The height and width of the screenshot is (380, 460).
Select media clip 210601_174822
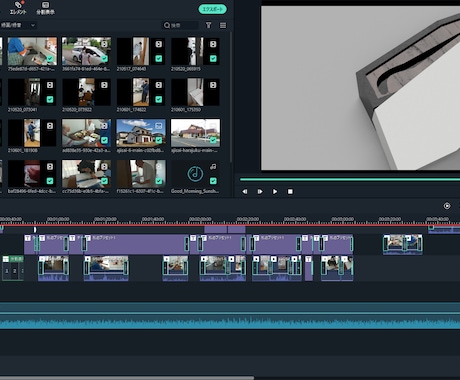coord(141,92)
